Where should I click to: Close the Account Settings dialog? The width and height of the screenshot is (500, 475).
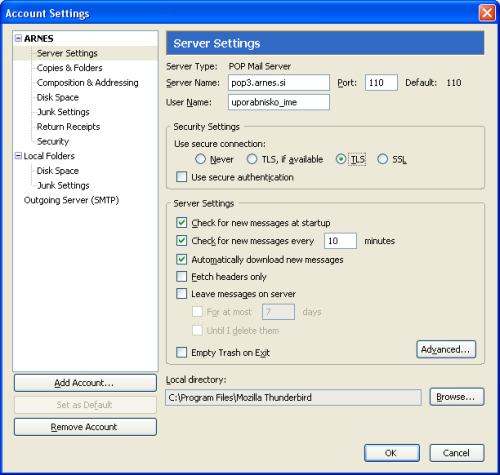coord(487,13)
